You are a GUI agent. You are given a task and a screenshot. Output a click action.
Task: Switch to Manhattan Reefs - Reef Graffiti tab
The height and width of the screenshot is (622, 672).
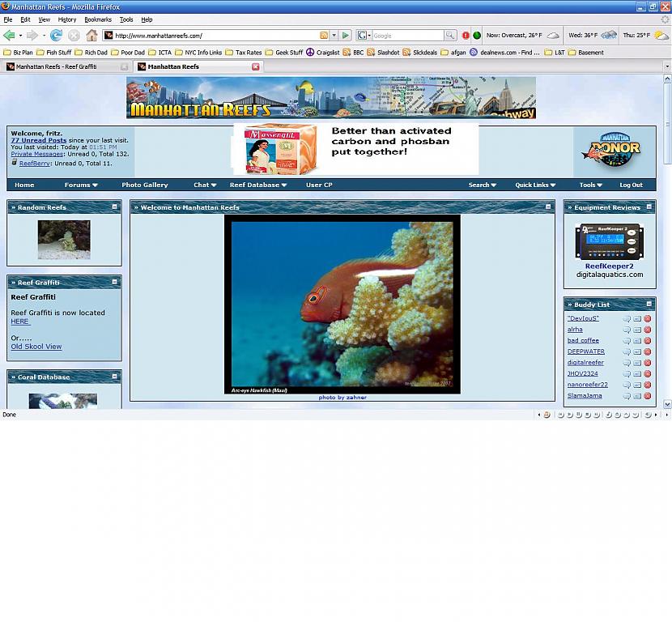tap(66, 66)
